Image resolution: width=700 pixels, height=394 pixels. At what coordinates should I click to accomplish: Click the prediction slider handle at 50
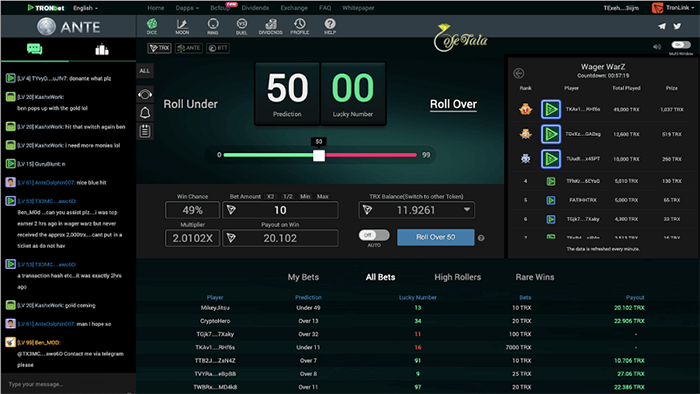(319, 155)
